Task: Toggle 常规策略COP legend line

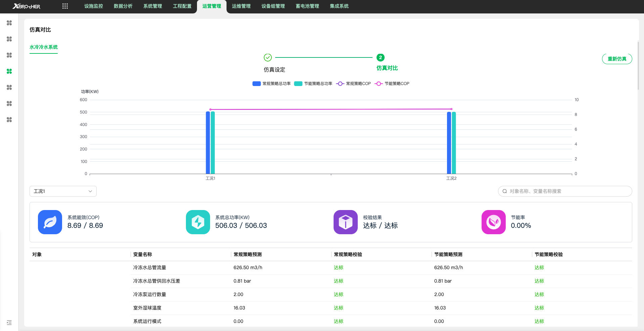Action: pos(354,84)
